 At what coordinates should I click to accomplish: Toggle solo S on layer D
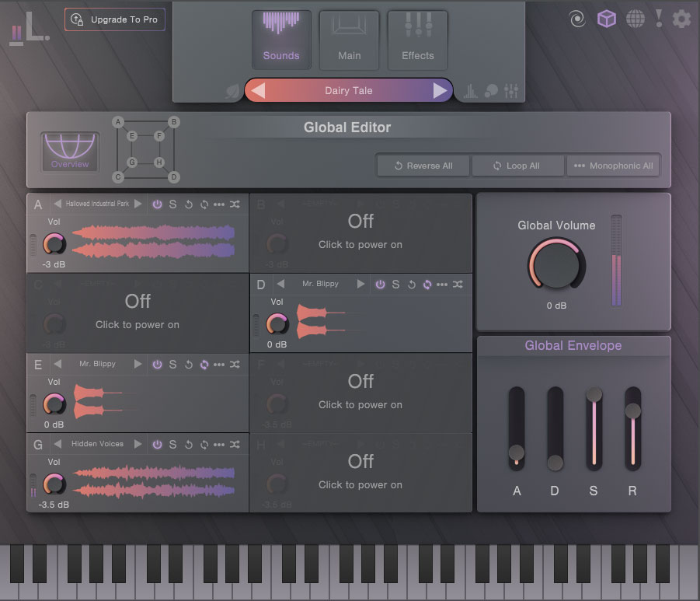tap(395, 285)
